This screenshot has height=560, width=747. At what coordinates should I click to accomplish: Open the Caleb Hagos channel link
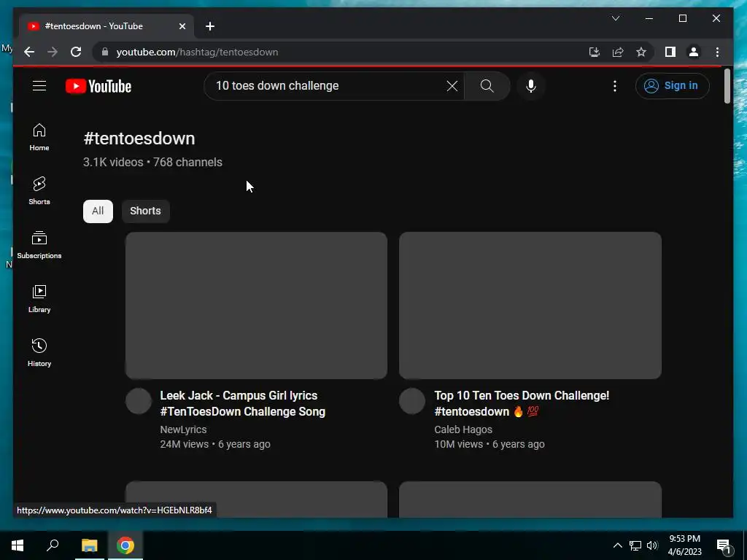click(463, 429)
